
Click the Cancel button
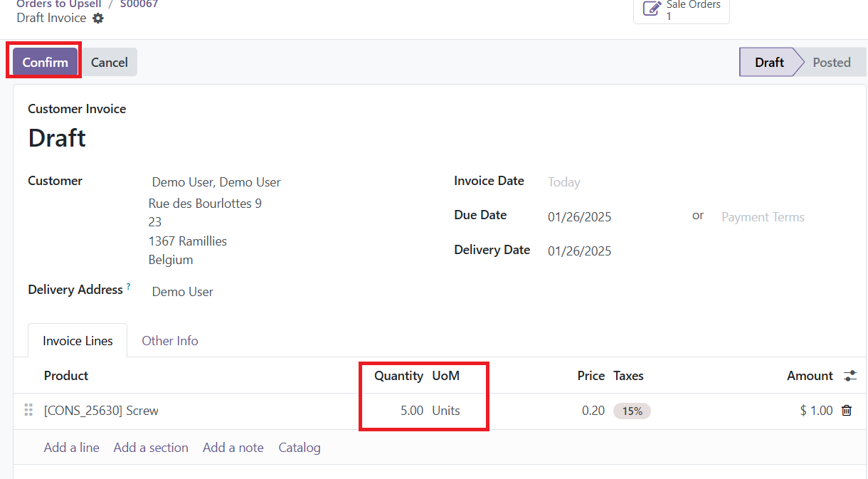[110, 62]
